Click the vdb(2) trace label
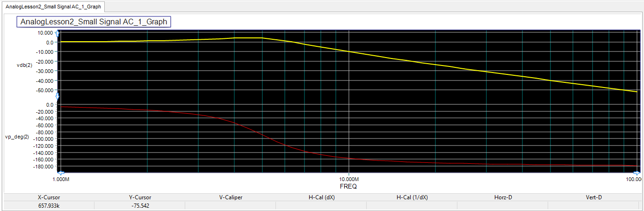Image resolution: width=644 pixels, height=211 pixels. (x=24, y=65)
